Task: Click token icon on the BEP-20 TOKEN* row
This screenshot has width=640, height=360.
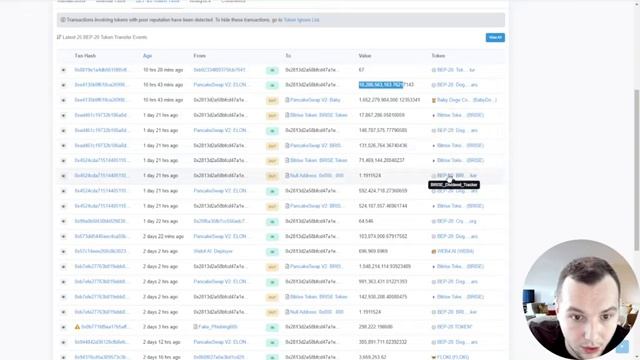Action: click(x=434, y=327)
